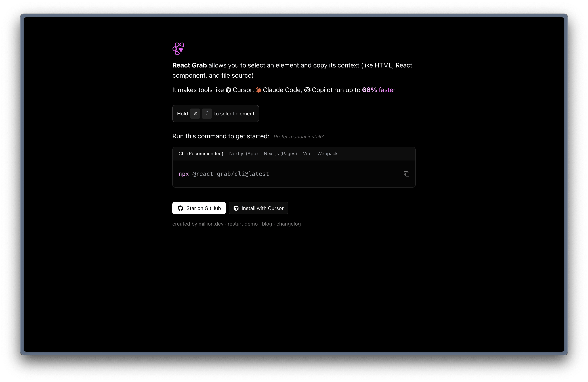Image resolution: width=588 pixels, height=382 pixels.
Task: Visit the million.dev link
Action: 211,224
